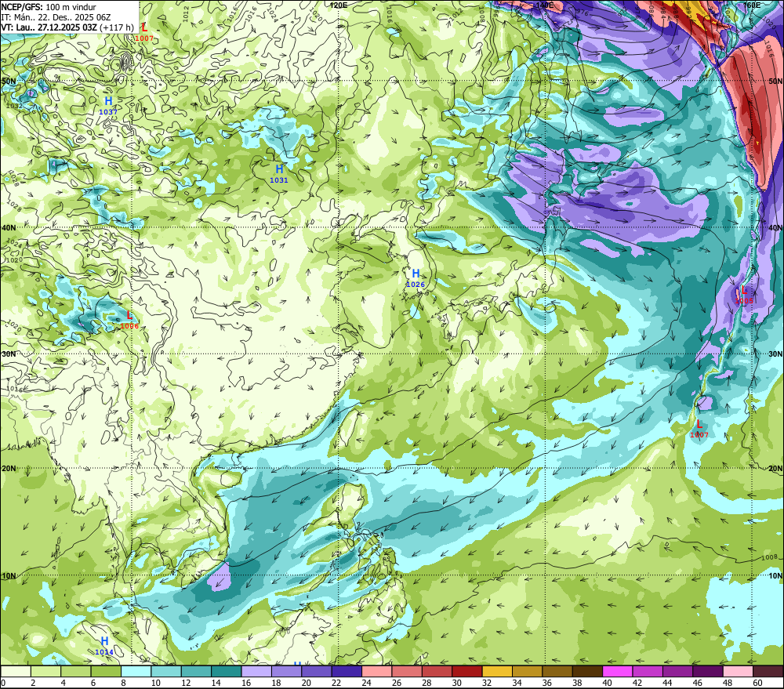Click the 50N label on left edge
Screen dimensions: 784x689
point(9,81)
